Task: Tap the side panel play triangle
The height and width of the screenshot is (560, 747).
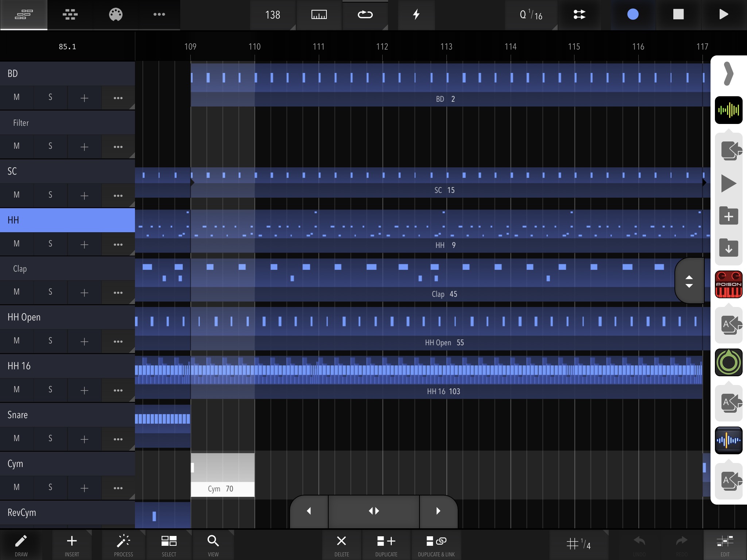Action: pos(728,183)
